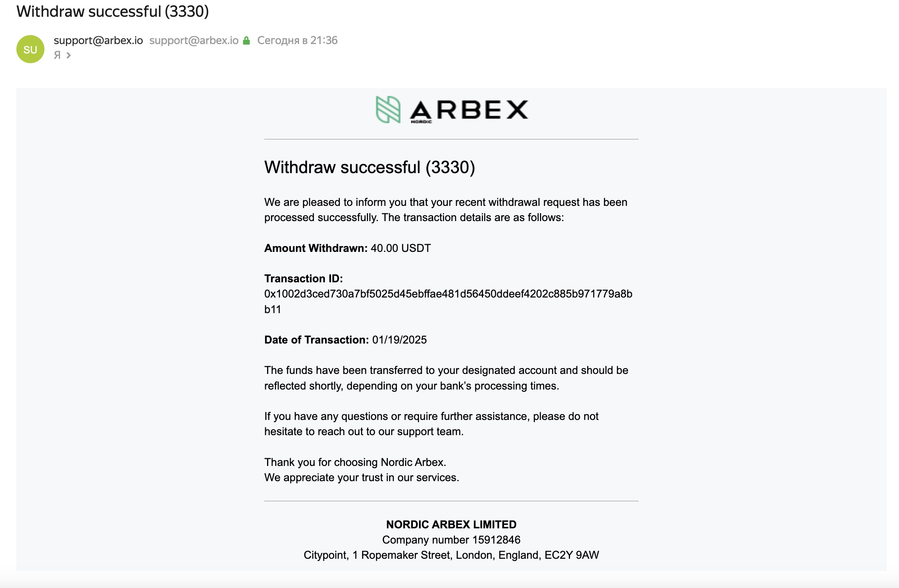Click the recipient label Я
This screenshot has height=588, width=899.
tap(57, 55)
